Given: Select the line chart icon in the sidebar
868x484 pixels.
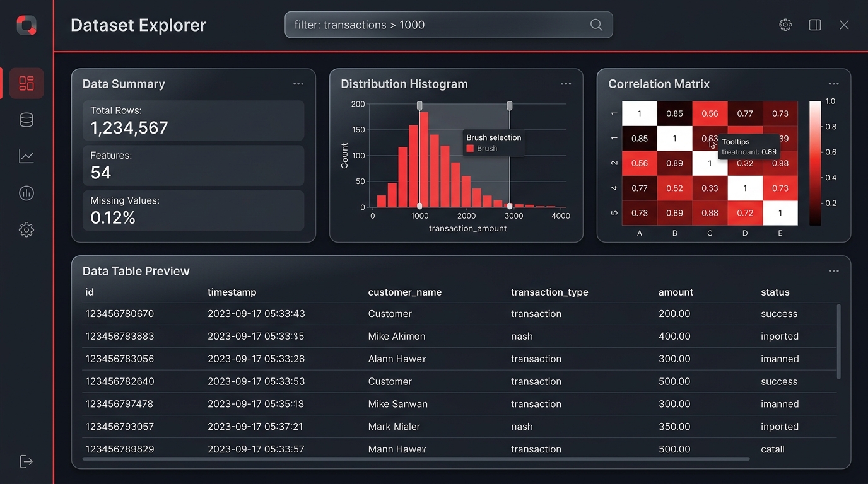Looking at the screenshot, I should tap(26, 156).
